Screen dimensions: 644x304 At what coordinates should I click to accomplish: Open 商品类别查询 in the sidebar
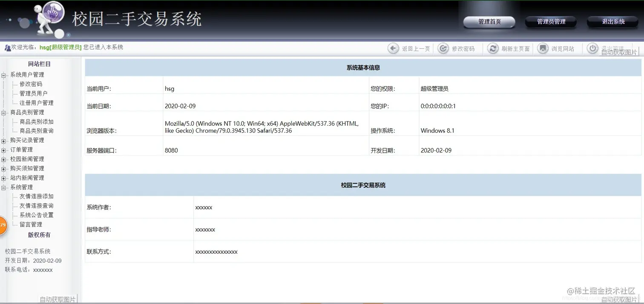coord(37,131)
